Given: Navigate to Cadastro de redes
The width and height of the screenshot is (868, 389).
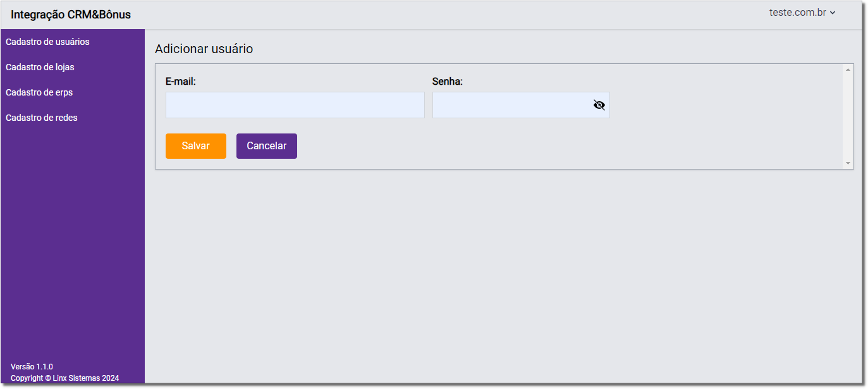Looking at the screenshot, I should click(42, 118).
